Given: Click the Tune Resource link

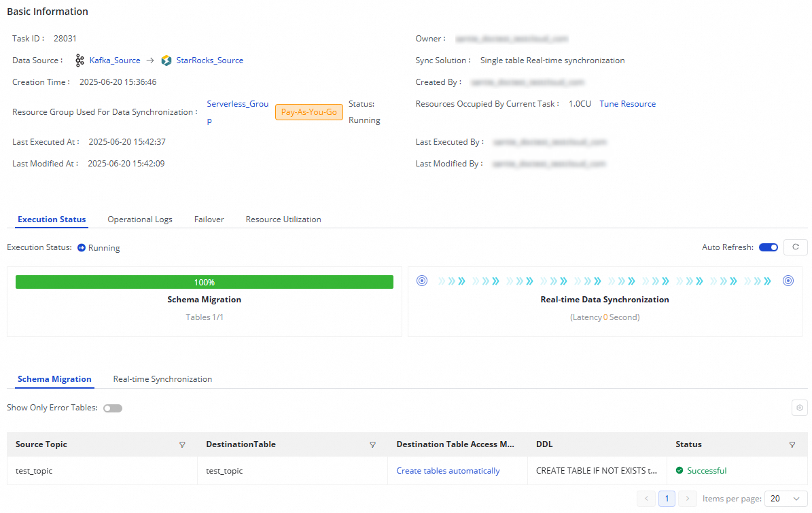Looking at the screenshot, I should pyautogui.click(x=628, y=104).
